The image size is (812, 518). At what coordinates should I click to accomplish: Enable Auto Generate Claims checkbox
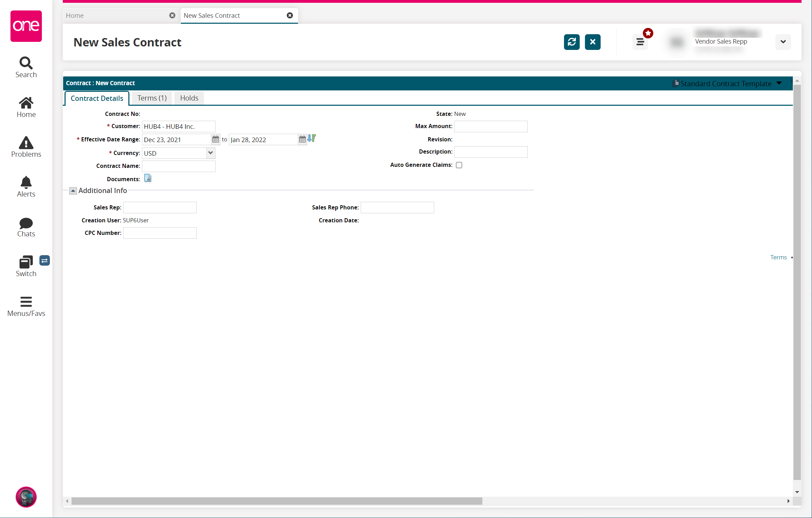(x=459, y=165)
